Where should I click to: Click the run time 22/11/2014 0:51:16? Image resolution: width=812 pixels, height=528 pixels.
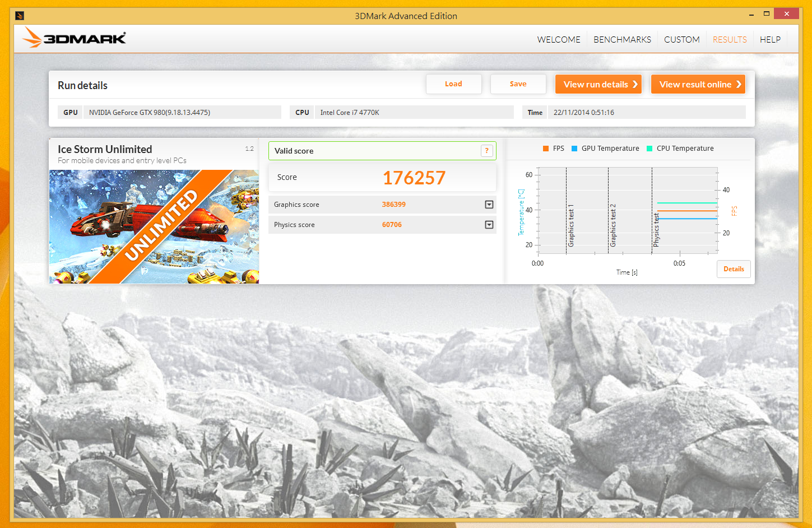[584, 113]
